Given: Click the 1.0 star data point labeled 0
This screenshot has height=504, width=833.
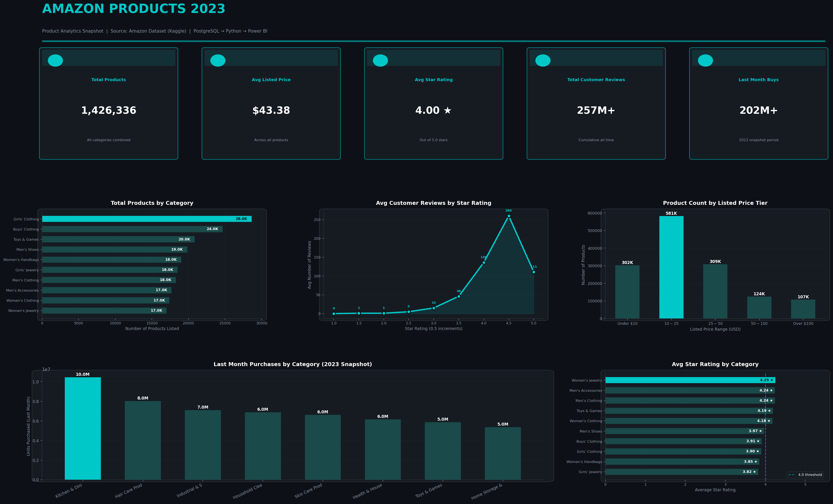Looking at the screenshot, I should [334, 314].
